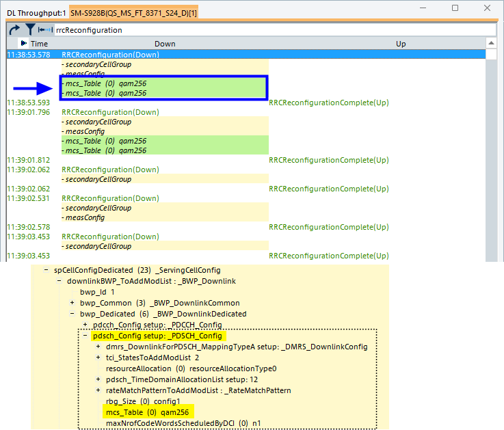
Task: Collapse the bwp_Dedicated node
Action: pyautogui.click(x=72, y=314)
